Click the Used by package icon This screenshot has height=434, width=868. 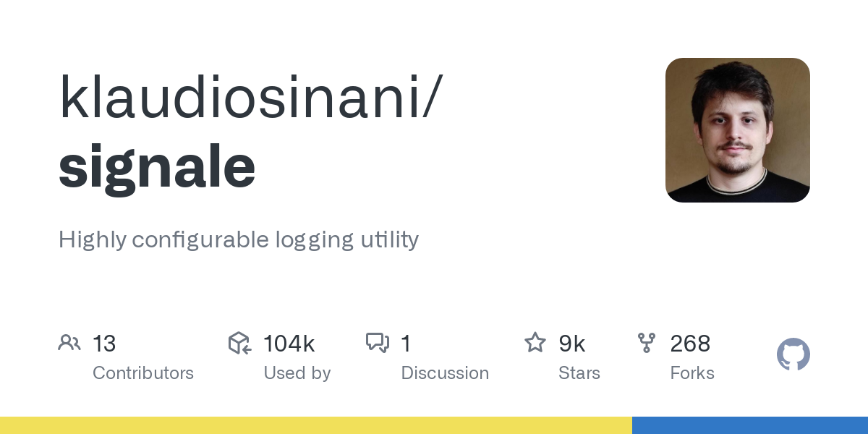[239, 343]
